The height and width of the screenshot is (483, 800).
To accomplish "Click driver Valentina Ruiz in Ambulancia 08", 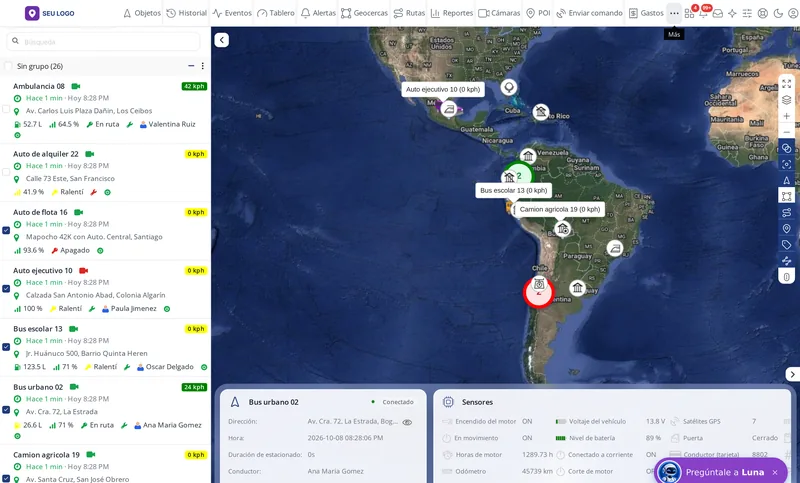I will click(x=168, y=124).
